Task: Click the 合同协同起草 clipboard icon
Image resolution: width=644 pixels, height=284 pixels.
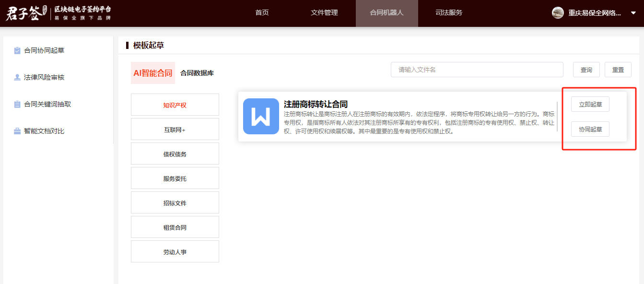Action: click(x=17, y=50)
